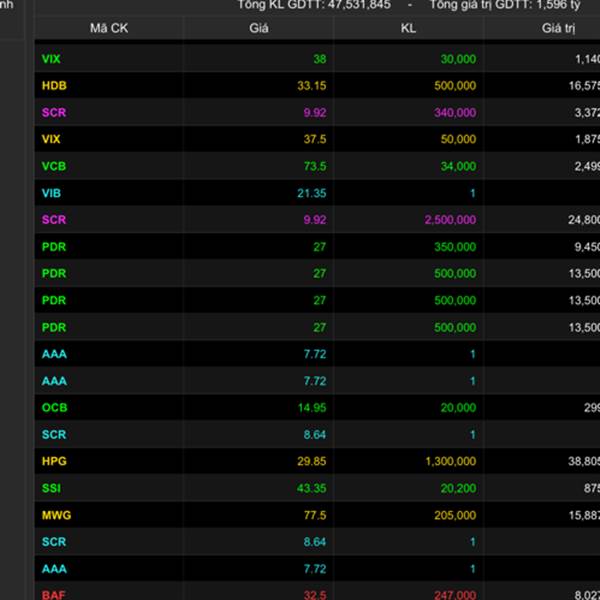Open the SSI ticker
The width and height of the screenshot is (600, 600).
(x=51, y=488)
